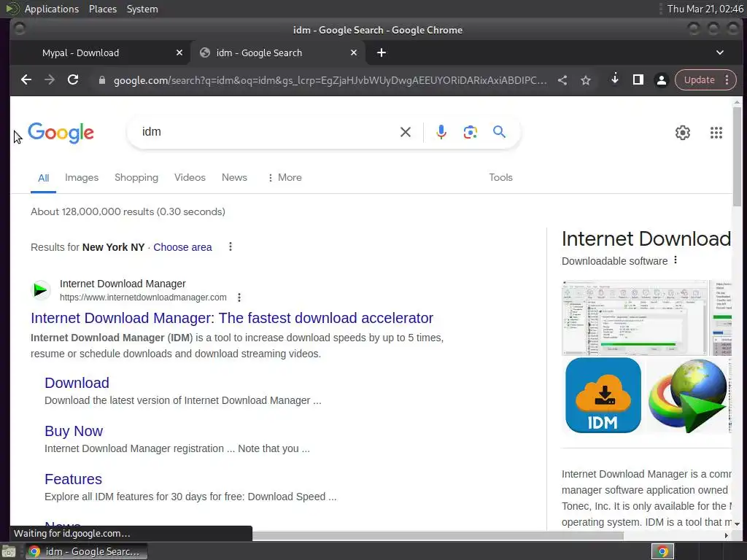The image size is (747, 560).
Task: Search by image with Google Lens icon
Action: [x=471, y=132]
